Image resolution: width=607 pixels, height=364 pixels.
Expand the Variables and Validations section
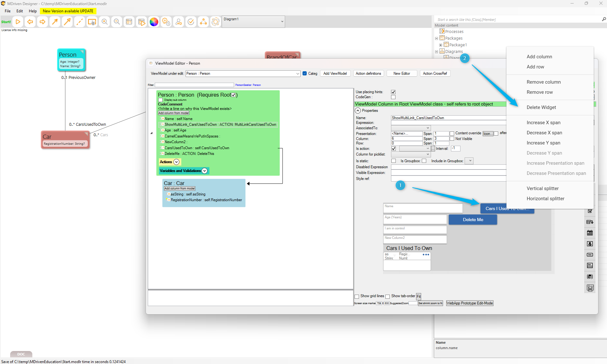(x=205, y=171)
